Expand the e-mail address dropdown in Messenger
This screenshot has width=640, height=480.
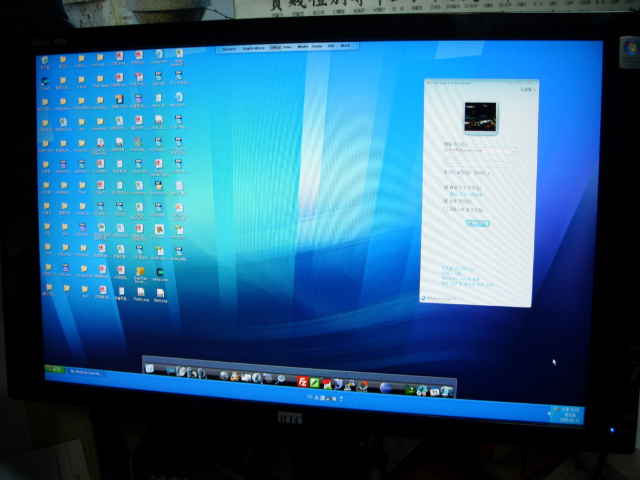click(514, 151)
